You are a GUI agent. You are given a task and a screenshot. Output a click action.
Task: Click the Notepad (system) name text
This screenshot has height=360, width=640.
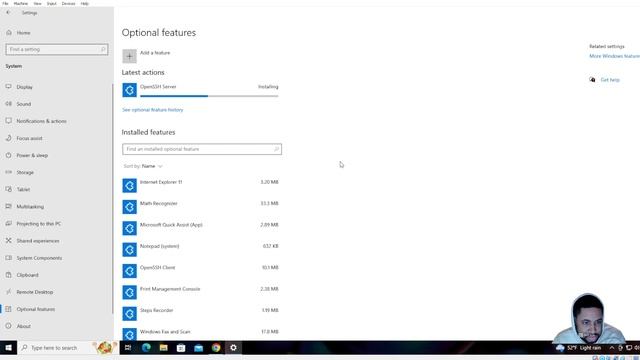[x=160, y=246]
